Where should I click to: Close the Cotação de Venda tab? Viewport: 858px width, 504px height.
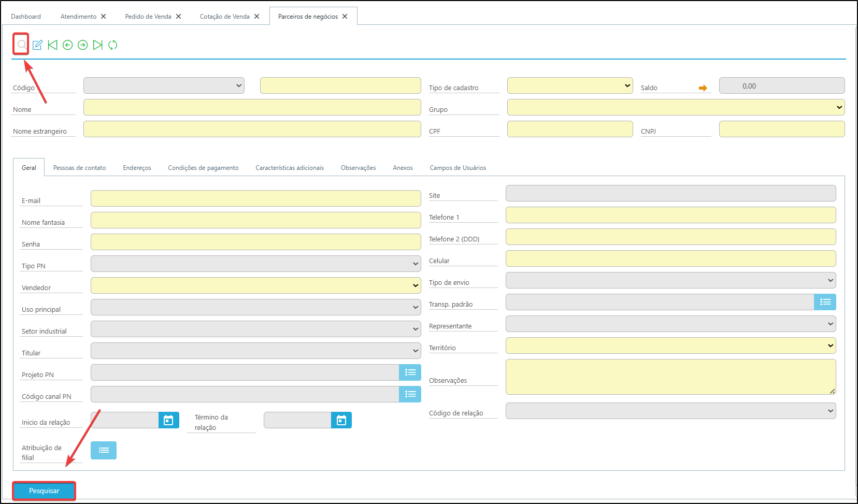point(256,17)
